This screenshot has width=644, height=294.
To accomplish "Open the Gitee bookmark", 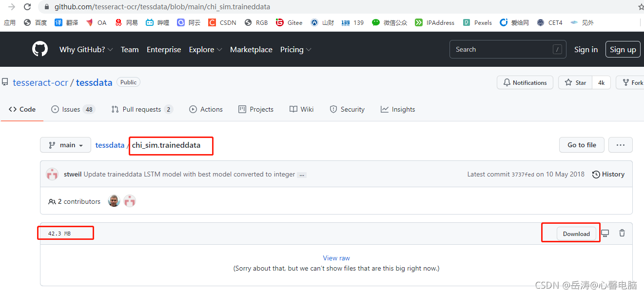I will pyautogui.click(x=289, y=22).
